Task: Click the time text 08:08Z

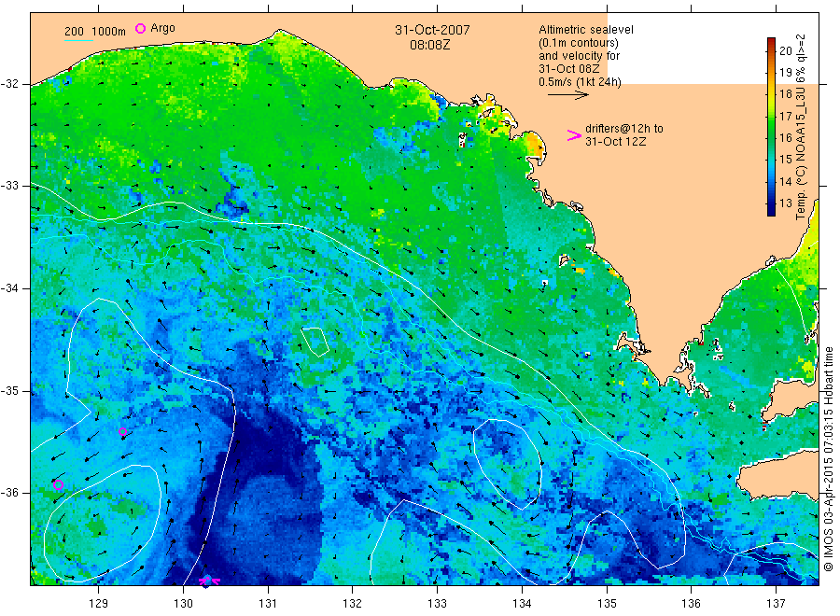Action: [x=430, y=45]
